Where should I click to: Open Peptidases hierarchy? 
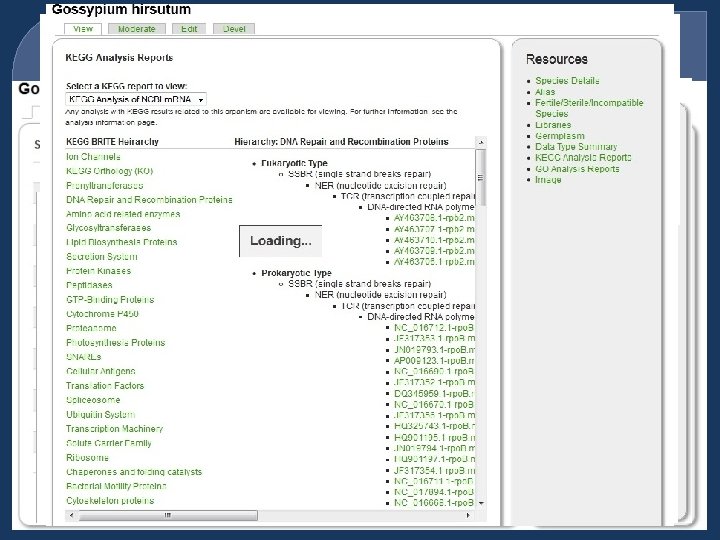click(89, 285)
